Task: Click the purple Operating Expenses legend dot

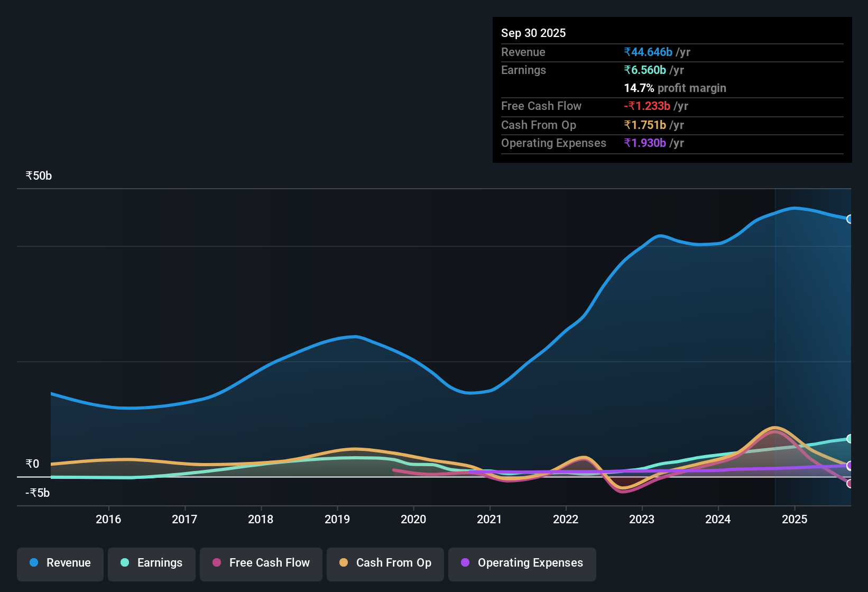Action: (465, 563)
